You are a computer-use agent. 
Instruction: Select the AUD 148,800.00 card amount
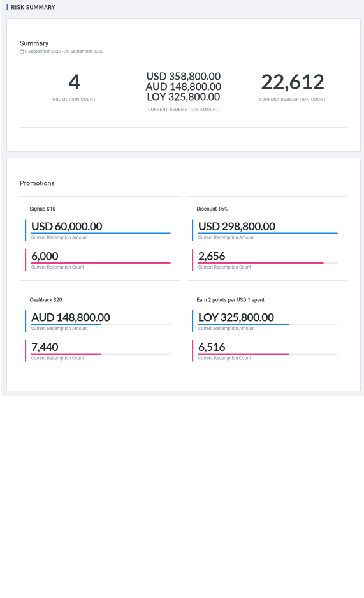(70, 317)
